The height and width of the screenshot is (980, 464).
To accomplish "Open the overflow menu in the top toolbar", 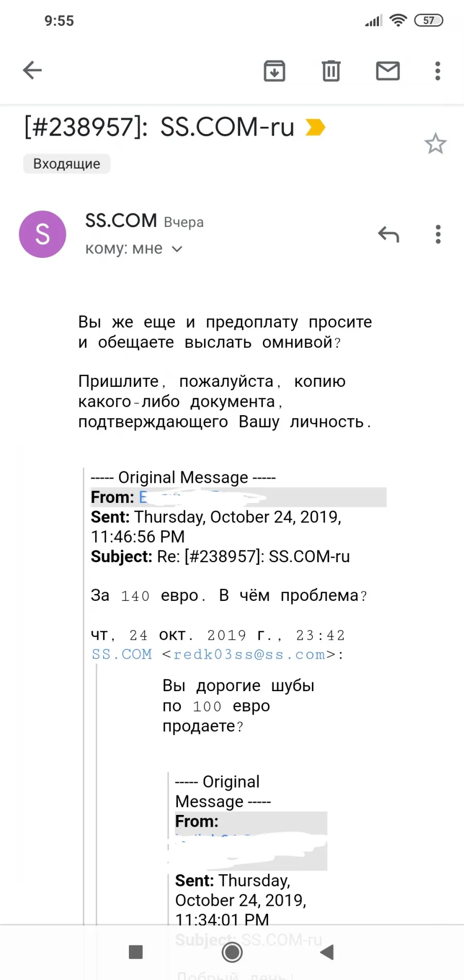I will [x=438, y=71].
